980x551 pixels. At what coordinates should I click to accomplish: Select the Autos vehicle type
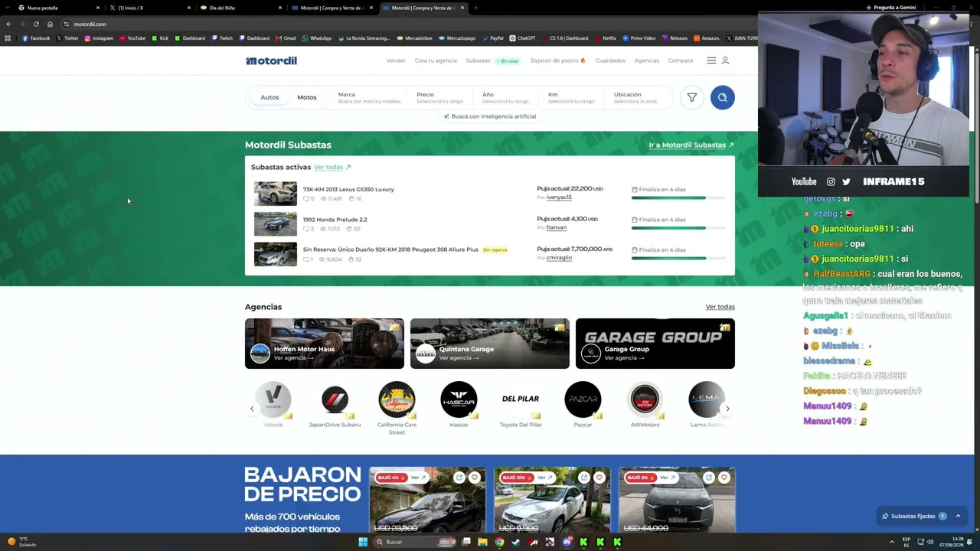[x=269, y=97]
